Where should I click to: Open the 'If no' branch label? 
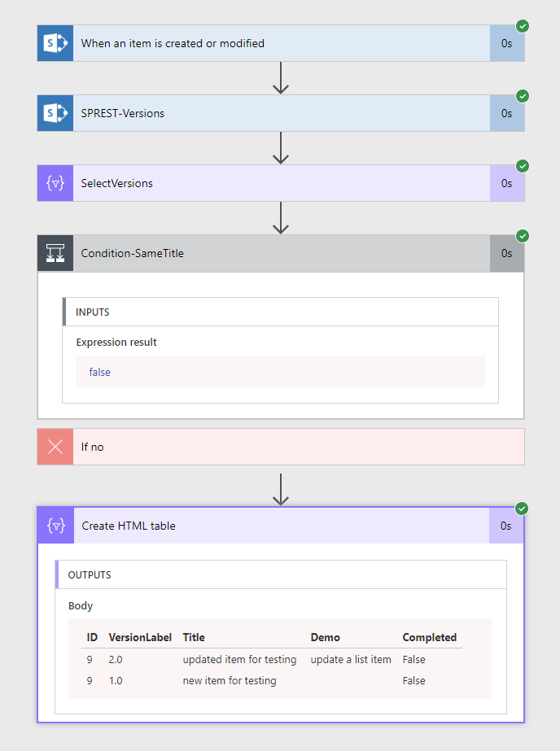(93, 447)
